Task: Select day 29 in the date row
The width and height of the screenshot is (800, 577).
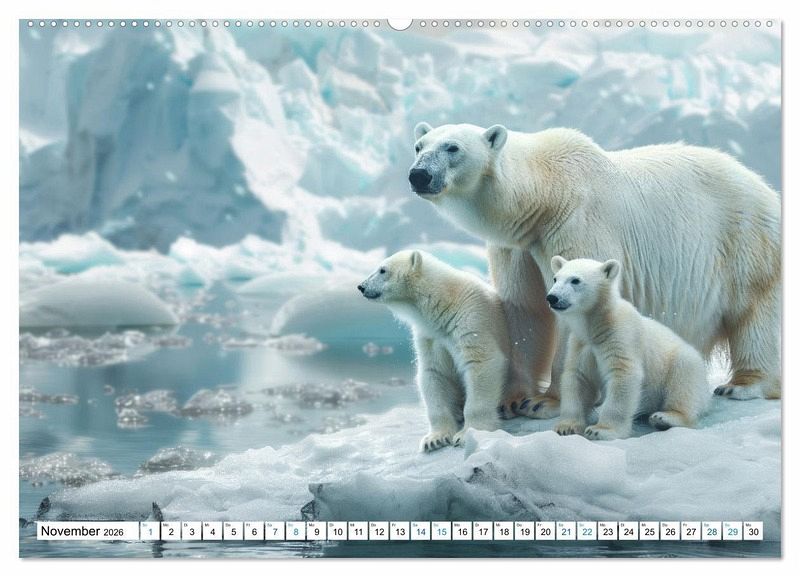Action: [x=732, y=531]
